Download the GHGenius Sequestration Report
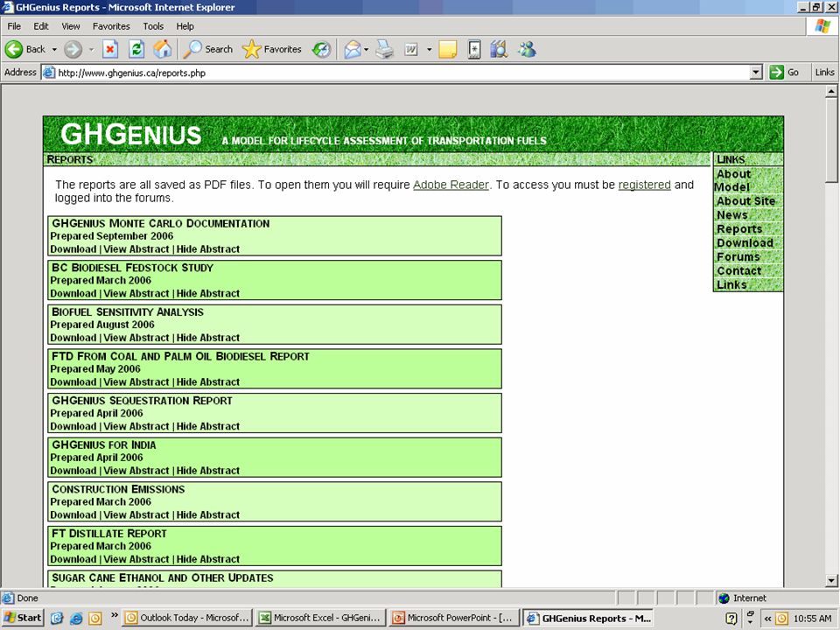 pyautogui.click(x=73, y=426)
